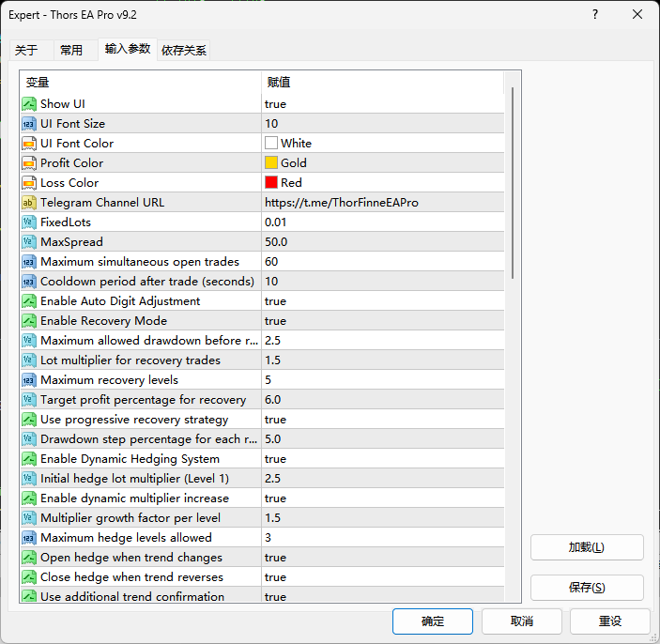Click the Telegram Channel URL string icon
This screenshot has width=660, height=644.
[x=29, y=203]
